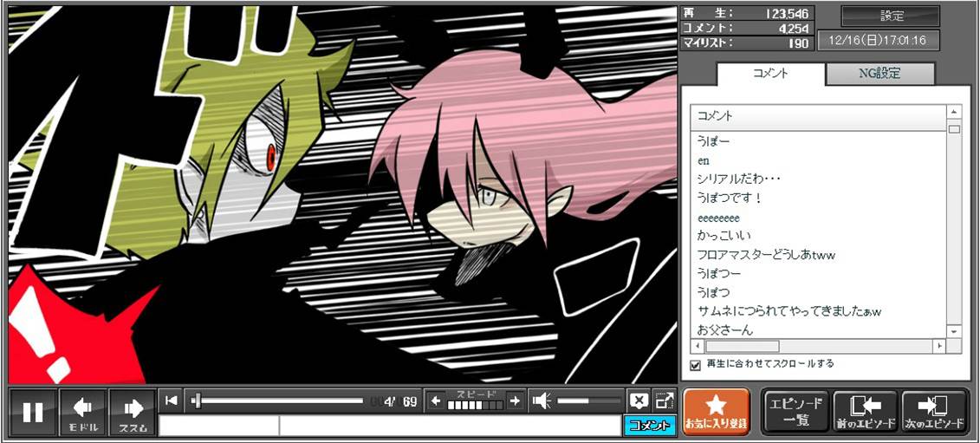Select the コメント tab
980x443 pixels.
771,74
